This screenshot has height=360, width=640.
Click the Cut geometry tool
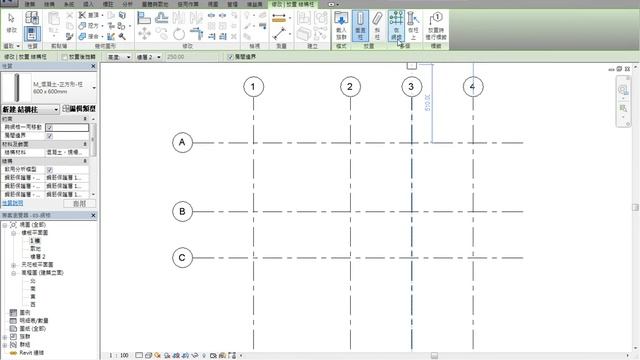click(x=90, y=26)
